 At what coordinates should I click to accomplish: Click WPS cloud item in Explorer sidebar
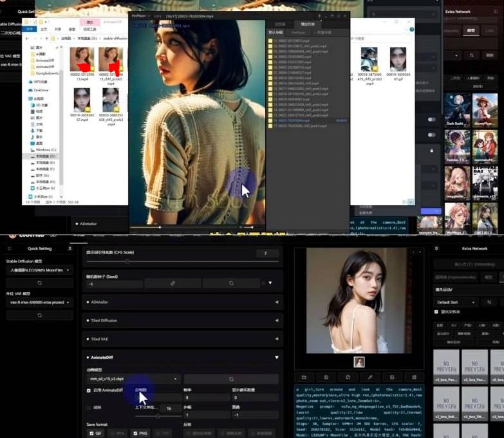pyautogui.click(x=40, y=82)
